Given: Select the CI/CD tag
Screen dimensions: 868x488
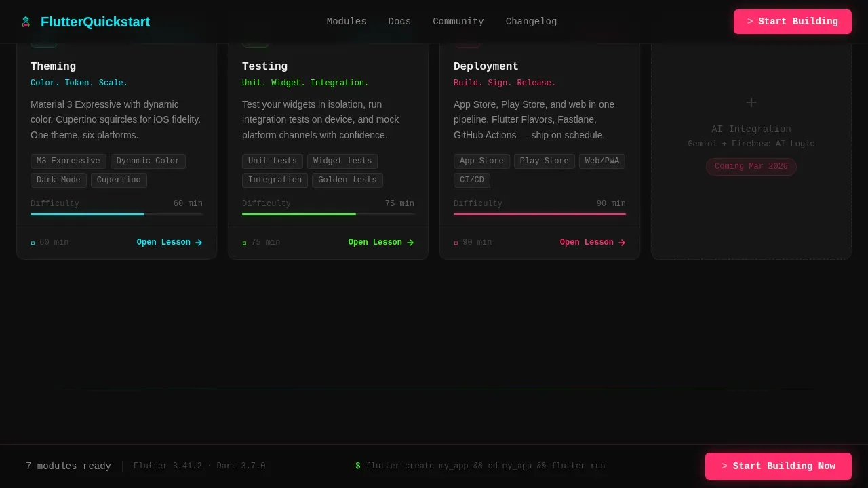Looking at the screenshot, I should coord(472,180).
